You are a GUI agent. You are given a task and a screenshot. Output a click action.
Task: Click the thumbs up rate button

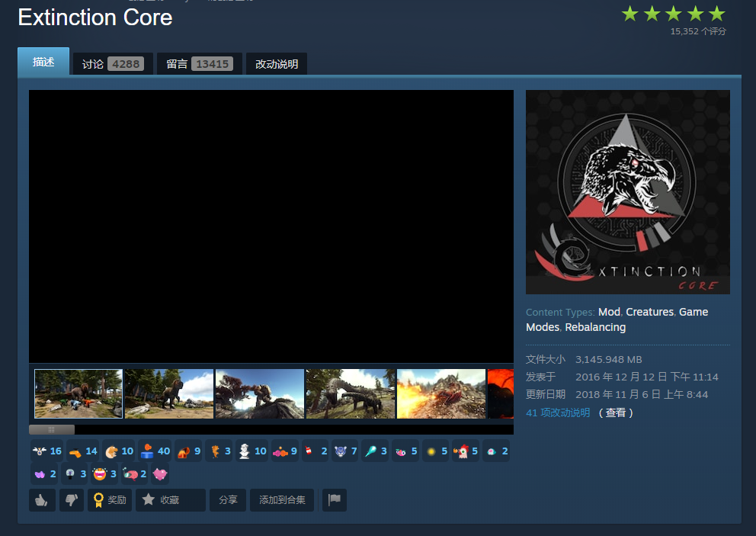coord(42,500)
